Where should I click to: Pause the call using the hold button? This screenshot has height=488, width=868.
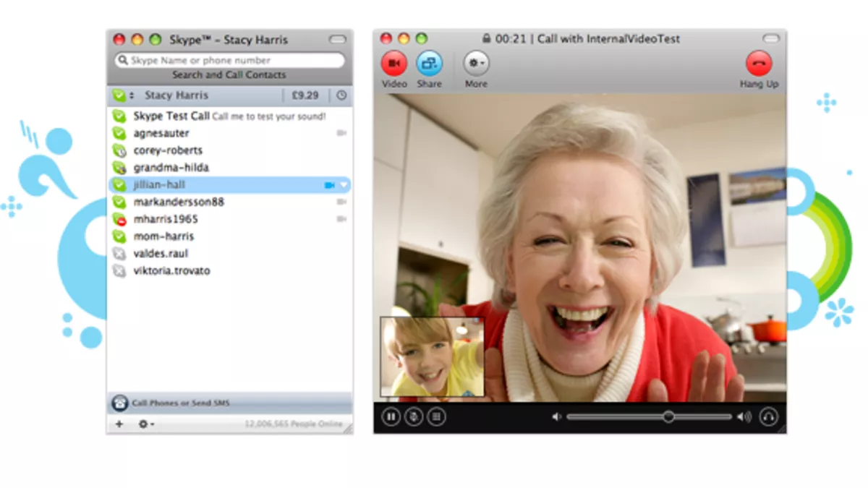point(391,417)
